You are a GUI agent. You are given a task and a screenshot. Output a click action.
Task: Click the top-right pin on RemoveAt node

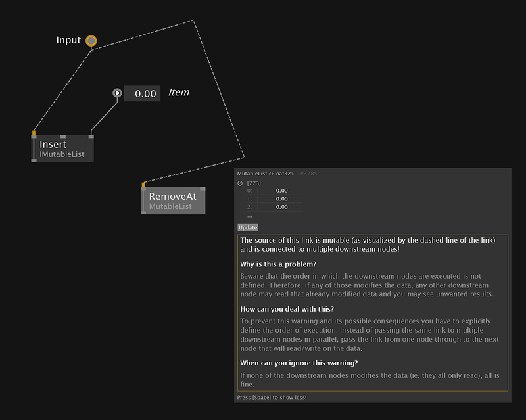point(203,188)
